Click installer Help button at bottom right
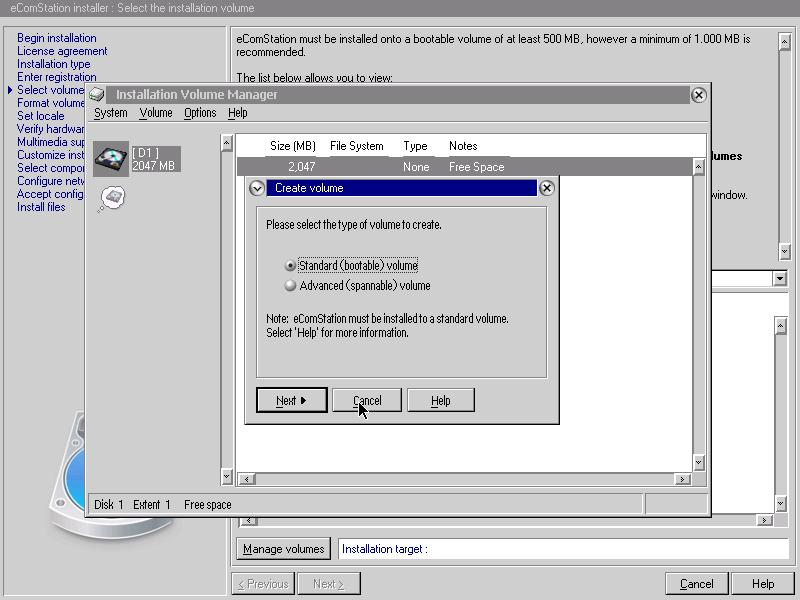The height and width of the screenshot is (600, 800). [x=763, y=584]
